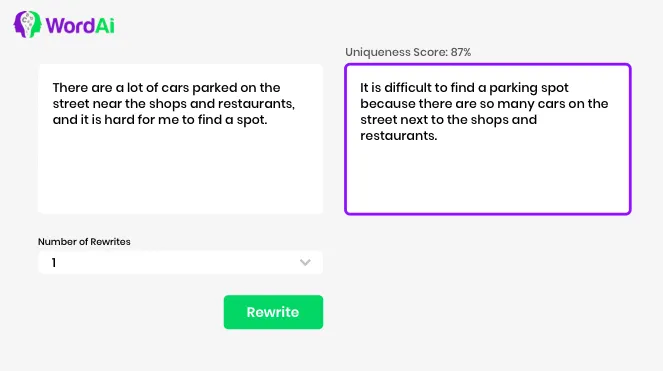Open the Number of Rewrites dropdown
663x371 pixels.
pyautogui.click(x=181, y=263)
